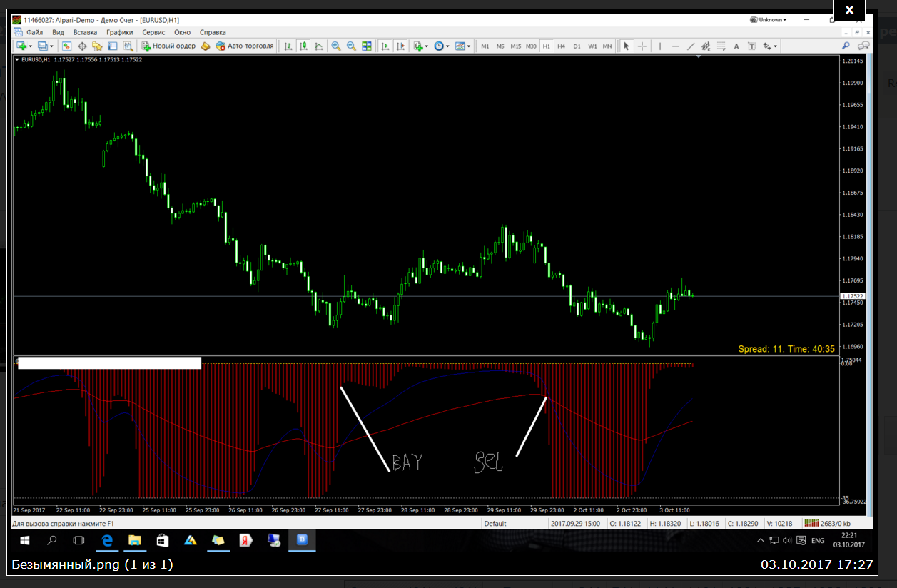Draw a vertical line tool
Screen dimensions: 897x588
660,46
